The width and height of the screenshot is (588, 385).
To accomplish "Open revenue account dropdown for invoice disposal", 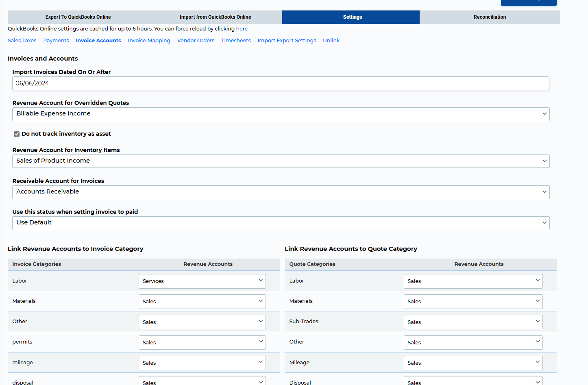I will pos(202,381).
